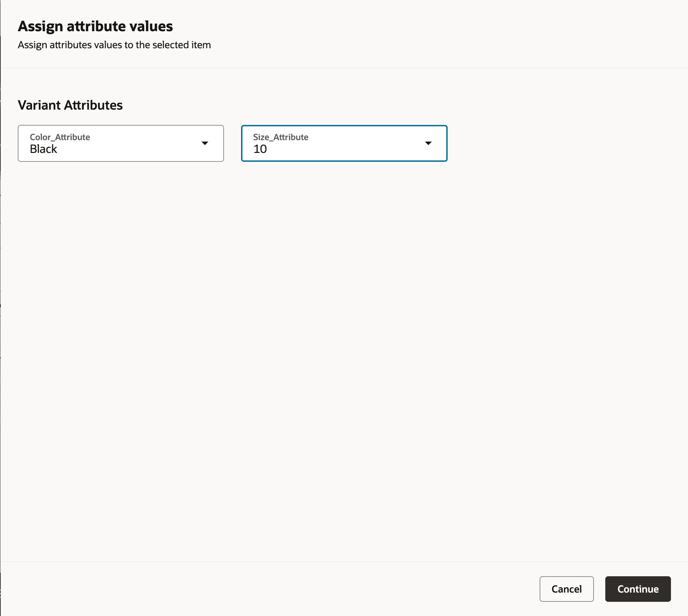This screenshot has width=688, height=616.
Task: Click the Variant Attributes heading
Action: (x=70, y=105)
